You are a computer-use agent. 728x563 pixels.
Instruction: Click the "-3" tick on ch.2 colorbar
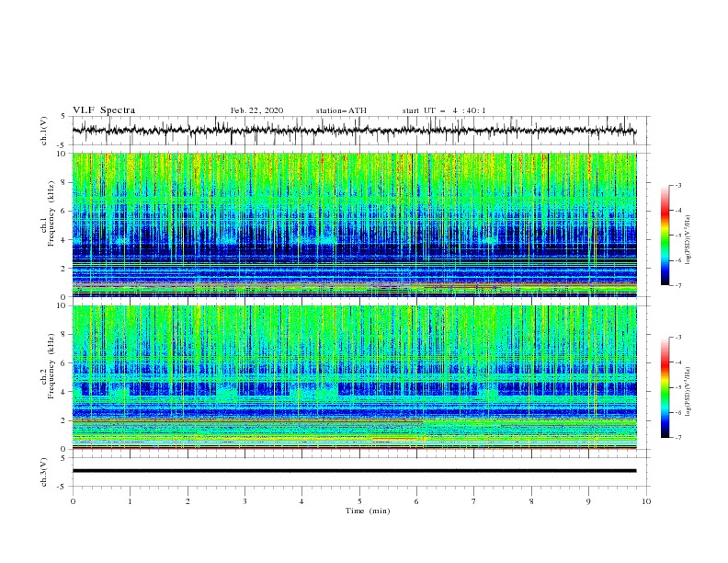(678, 338)
